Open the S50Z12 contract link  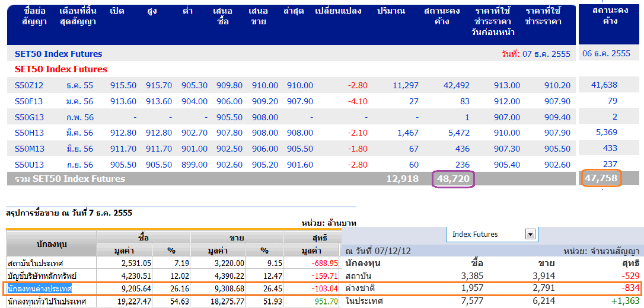[x=29, y=86]
